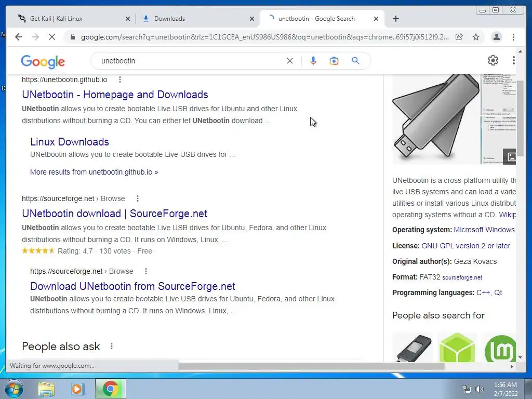This screenshot has height=399, width=532.
Task: Share this page from the address bar
Action: tap(459, 37)
